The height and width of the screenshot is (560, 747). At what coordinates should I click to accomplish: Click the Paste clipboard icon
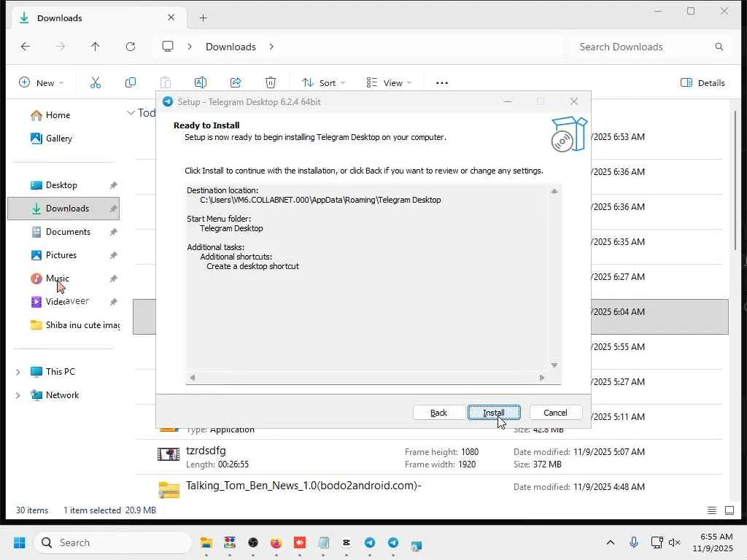(x=166, y=83)
